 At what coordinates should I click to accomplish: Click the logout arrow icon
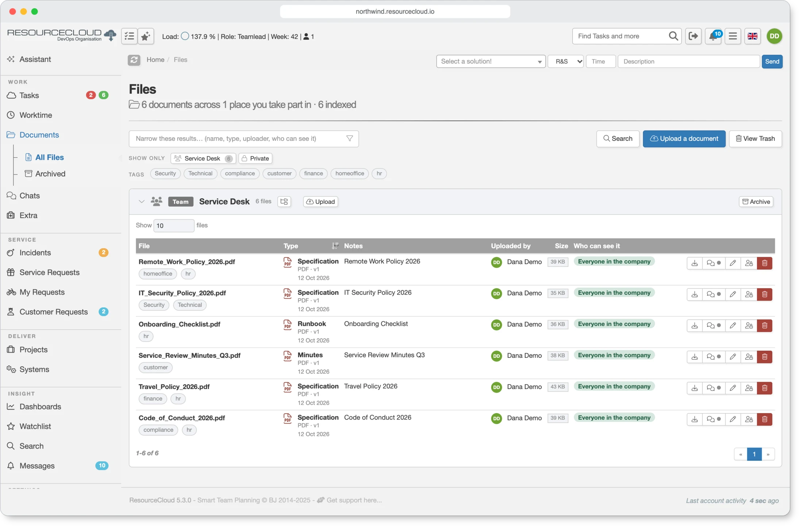tap(693, 36)
